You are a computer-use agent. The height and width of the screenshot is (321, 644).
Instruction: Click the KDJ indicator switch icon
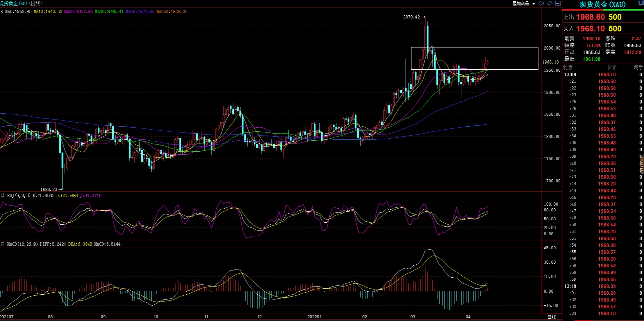(x=3, y=196)
